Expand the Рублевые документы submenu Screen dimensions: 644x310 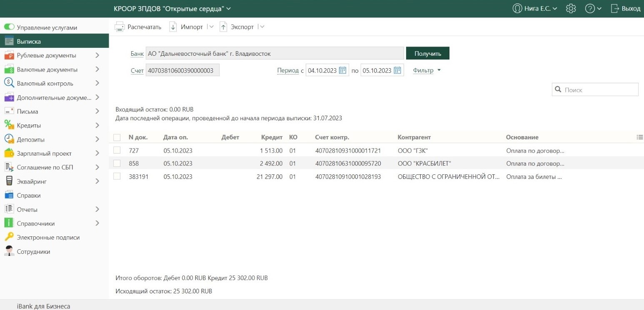[x=97, y=55]
